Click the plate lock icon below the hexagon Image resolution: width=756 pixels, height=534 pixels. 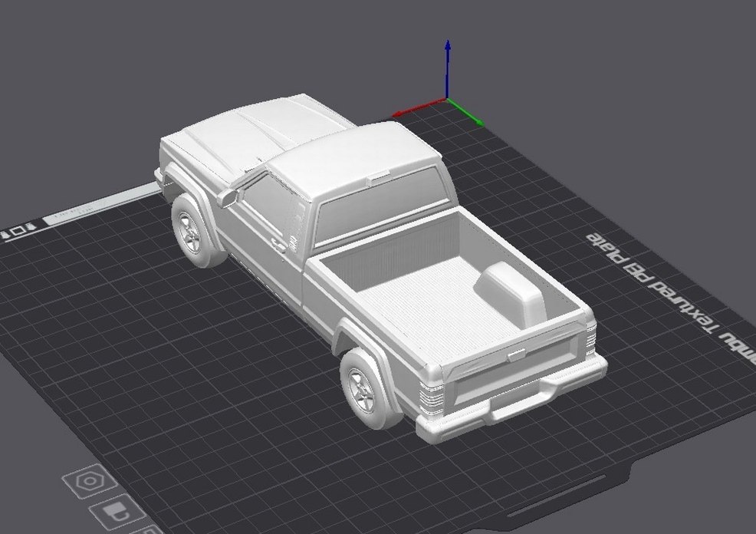(113, 512)
